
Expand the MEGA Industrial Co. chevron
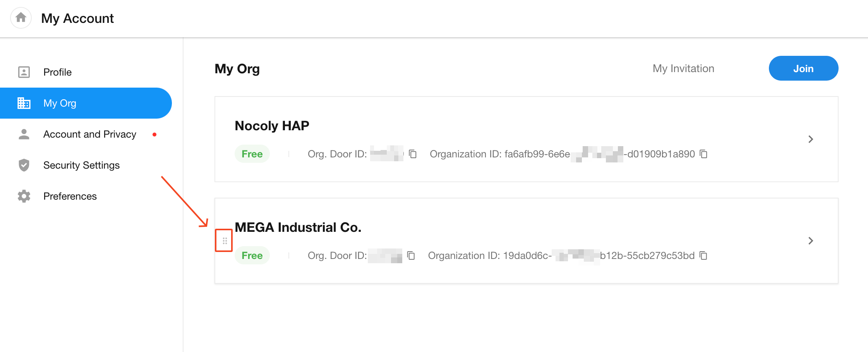810,241
